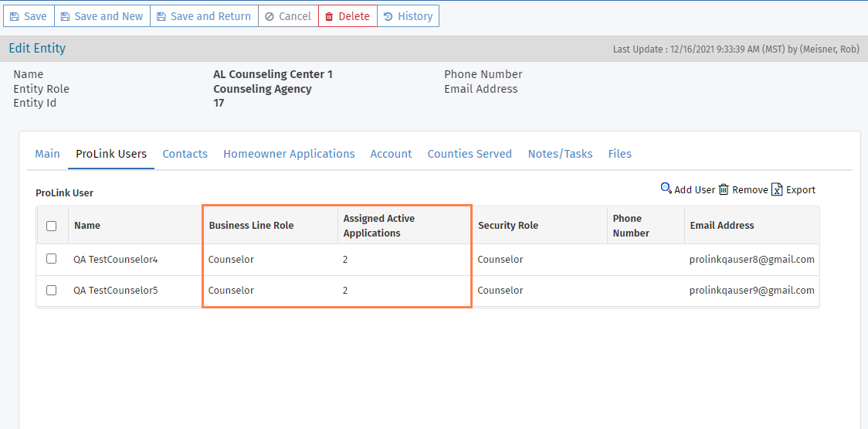
Task: Click Save and New button
Action: coord(102,16)
